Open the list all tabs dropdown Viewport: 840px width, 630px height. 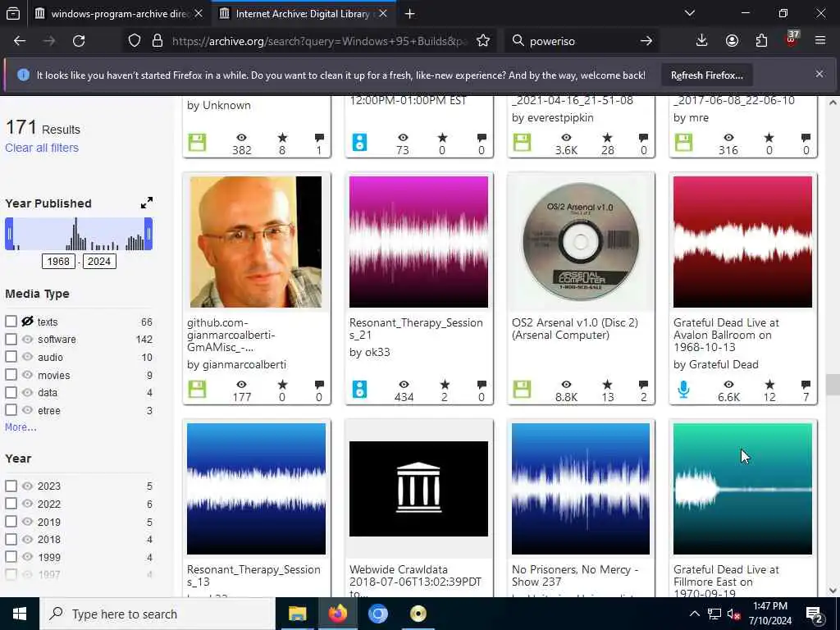pyautogui.click(x=690, y=13)
